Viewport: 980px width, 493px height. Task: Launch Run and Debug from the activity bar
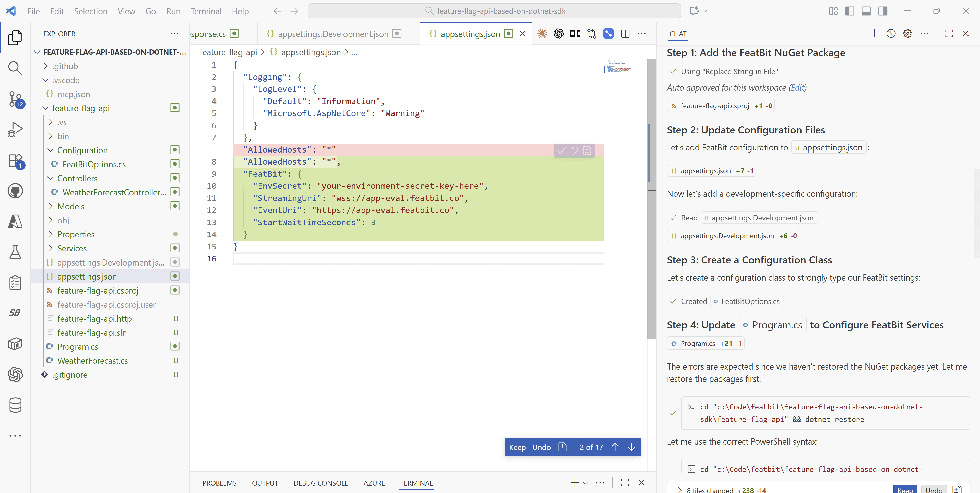[15, 129]
